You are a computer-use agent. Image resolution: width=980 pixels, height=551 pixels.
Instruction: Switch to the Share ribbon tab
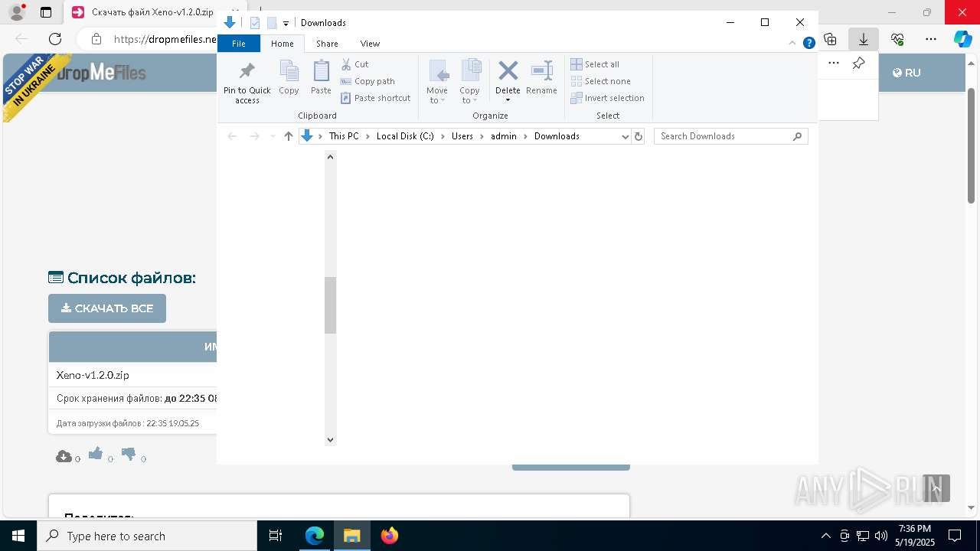327,44
